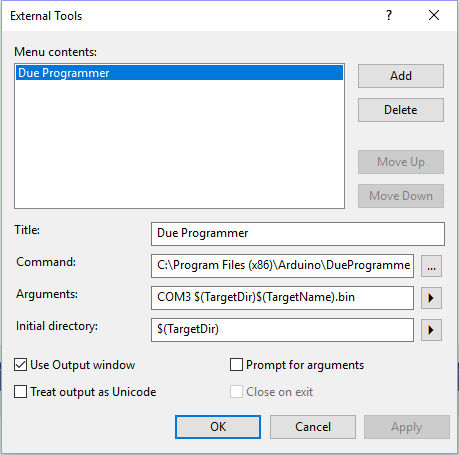459x455 pixels.
Task: Cancel the External Tools dialog
Action: pyautogui.click(x=313, y=427)
